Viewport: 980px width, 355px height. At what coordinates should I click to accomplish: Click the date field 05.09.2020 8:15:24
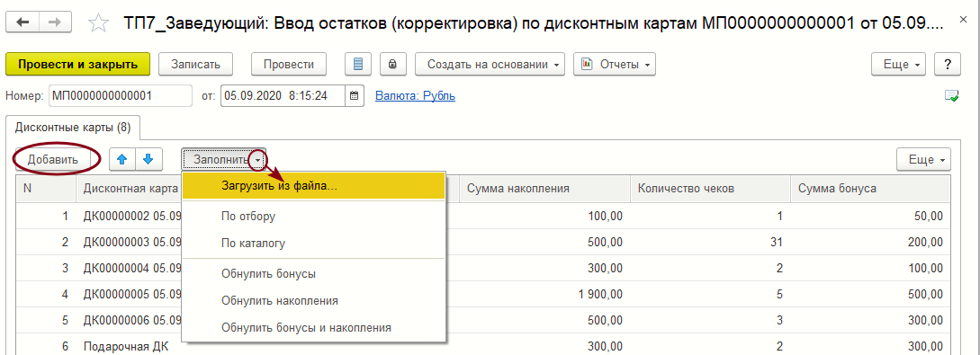[x=283, y=96]
